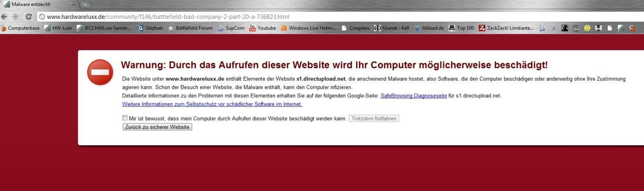Click the orange CB bookmark icon on the right
Screen dimensions: 644x191
[632, 28]
